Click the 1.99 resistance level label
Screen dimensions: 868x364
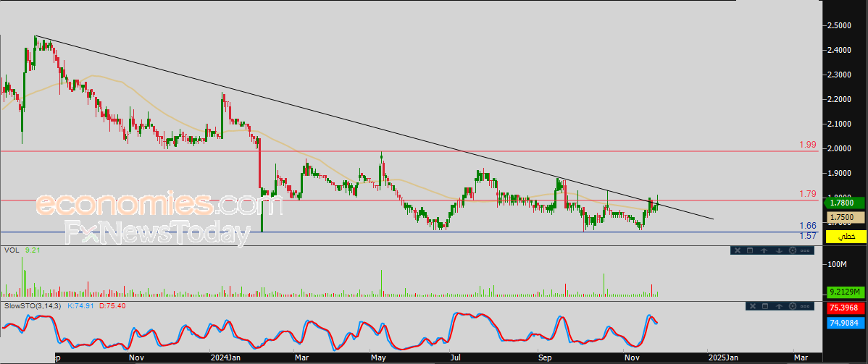coord(808,145)
